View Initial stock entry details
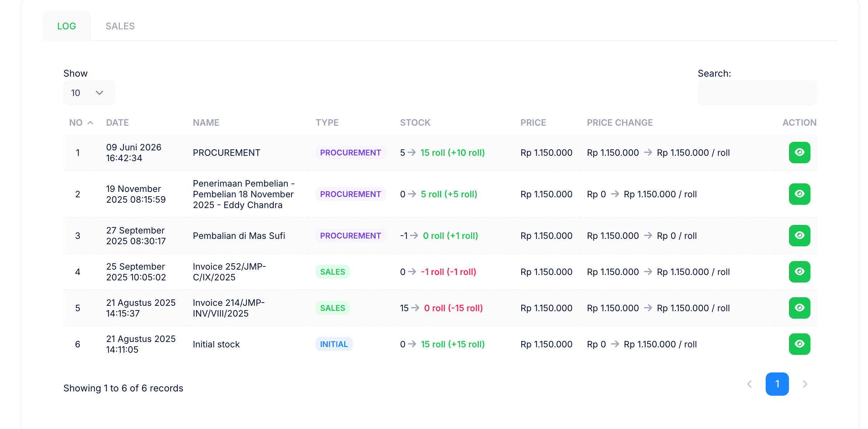Viewport: 868px width, 429px height. (799, 344)
